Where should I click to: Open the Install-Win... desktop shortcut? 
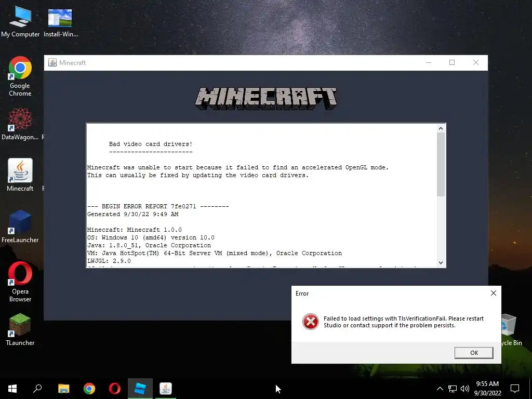(60, 22)
